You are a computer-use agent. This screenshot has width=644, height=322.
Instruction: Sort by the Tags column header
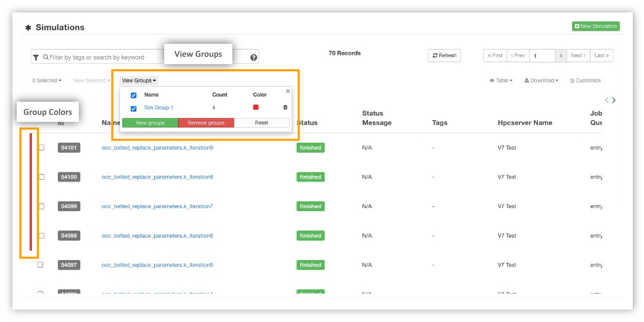pos(439,123)
